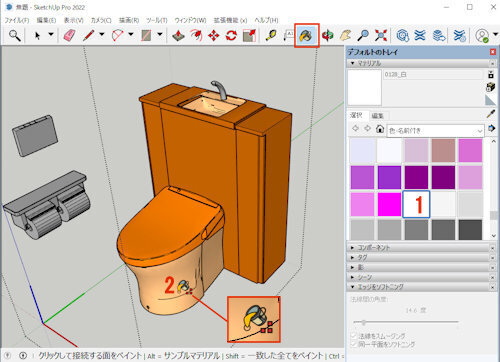Screen dimensions: 500x362
Task: Open the 表示(V) menu
Action: (74, 20)
